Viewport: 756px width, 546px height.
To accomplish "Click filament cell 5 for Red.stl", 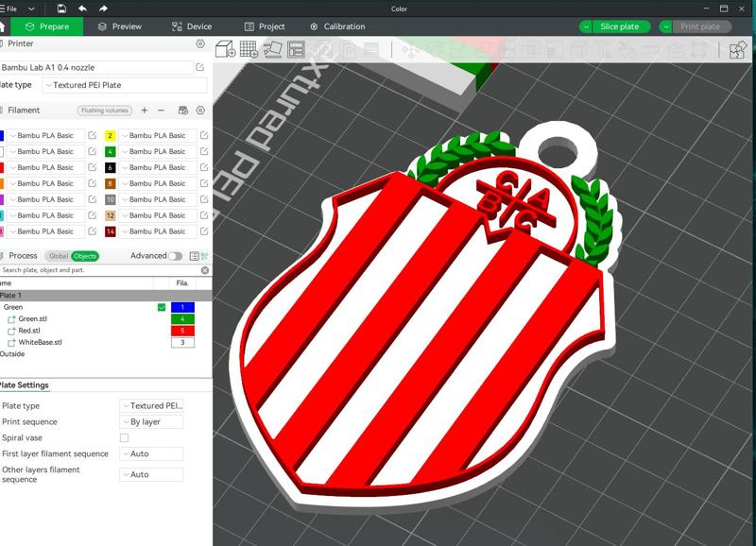I will 182,331.
